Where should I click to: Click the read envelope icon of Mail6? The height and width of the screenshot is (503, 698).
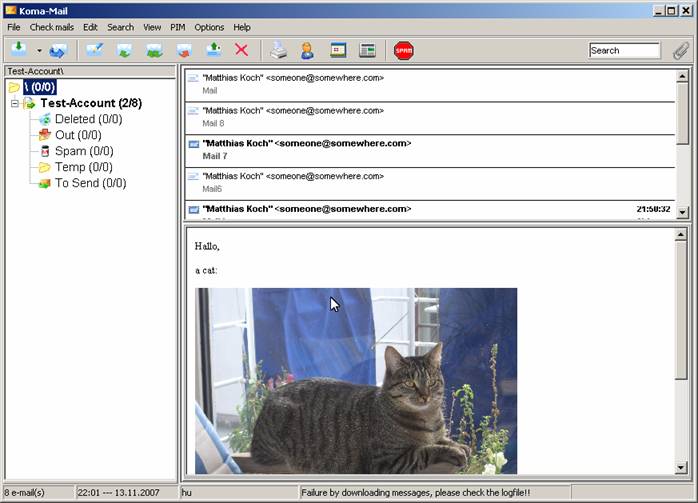tap(193, 176)
